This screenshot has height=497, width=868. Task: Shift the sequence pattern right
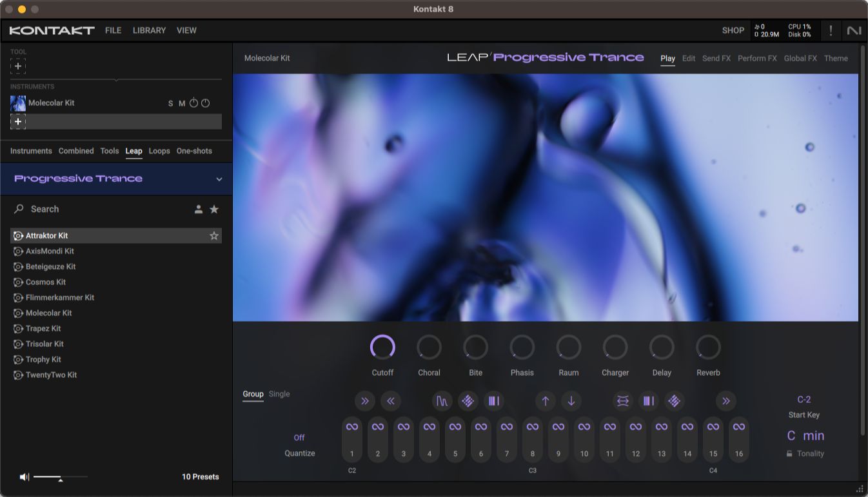point(365,401)
